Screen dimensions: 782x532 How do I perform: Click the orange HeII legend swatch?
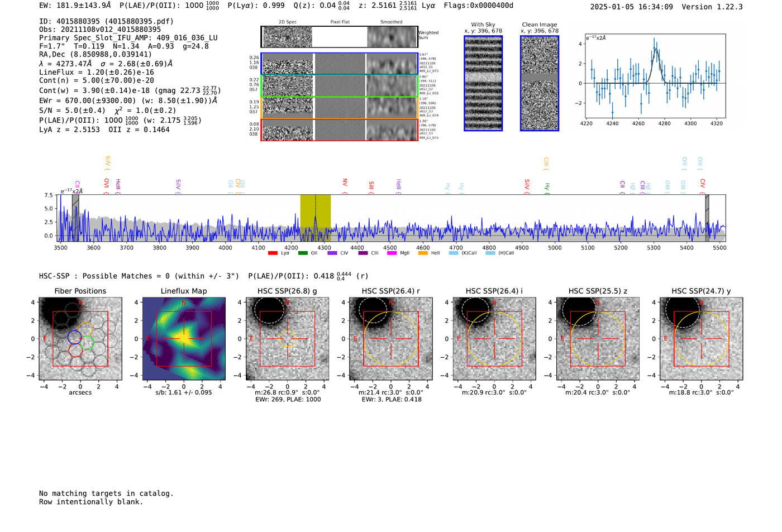coord(423,253)
